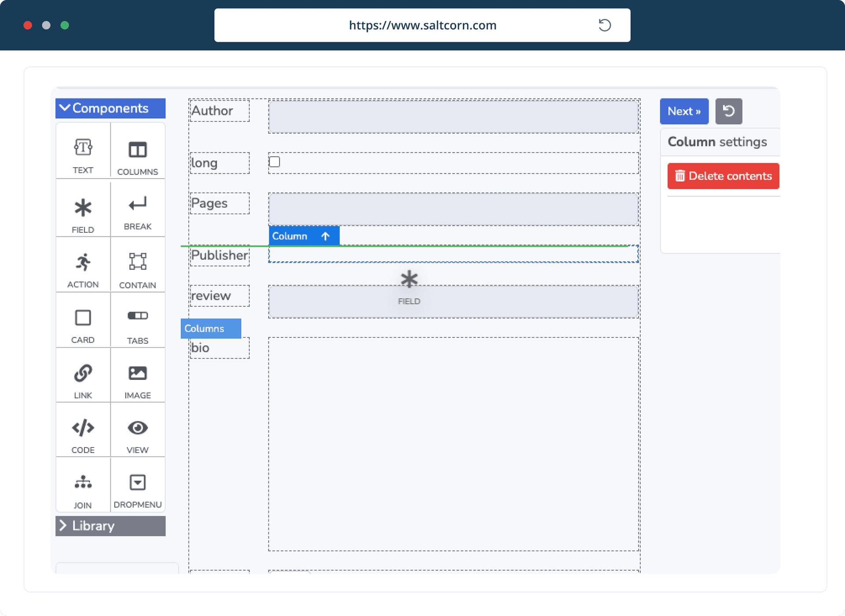
Task: Select the Columns component
Action: pyautogui.click(x=138, y=152)
